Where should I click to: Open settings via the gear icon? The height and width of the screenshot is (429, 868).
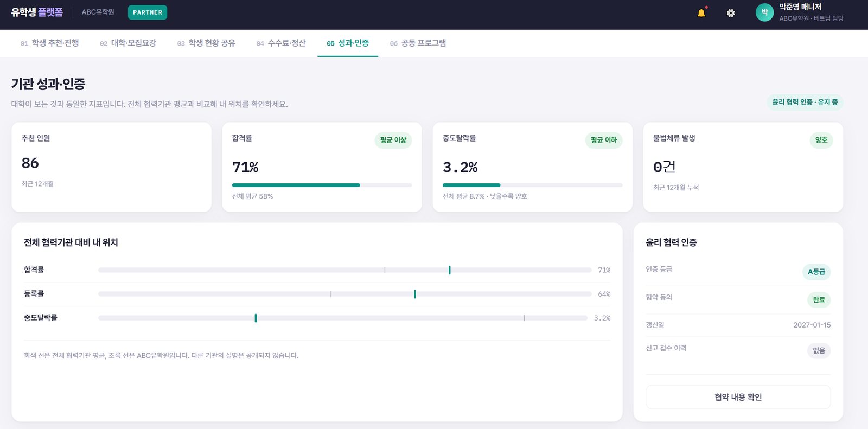(731, 13)
